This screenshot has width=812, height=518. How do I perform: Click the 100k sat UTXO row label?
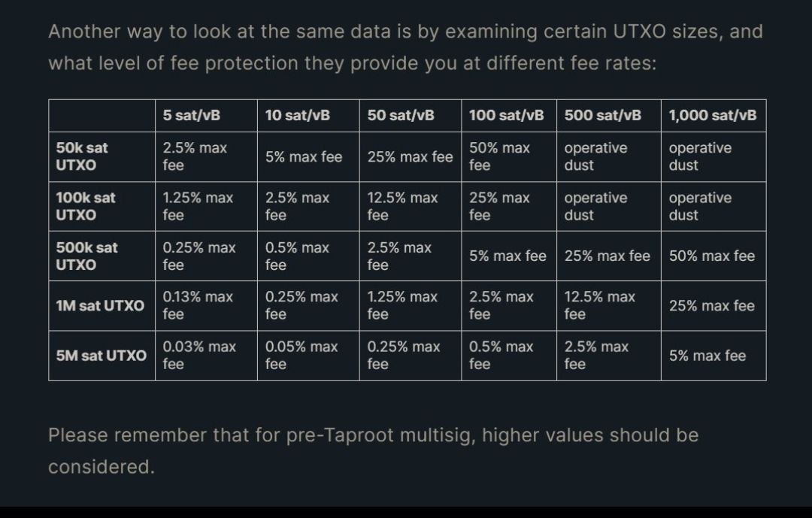(102, 206)
